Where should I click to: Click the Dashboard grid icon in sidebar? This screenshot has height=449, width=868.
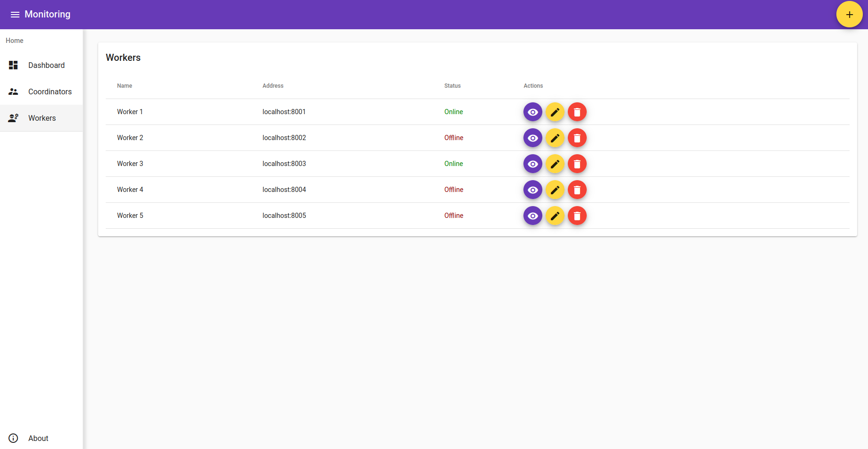[x=13, y=65]
